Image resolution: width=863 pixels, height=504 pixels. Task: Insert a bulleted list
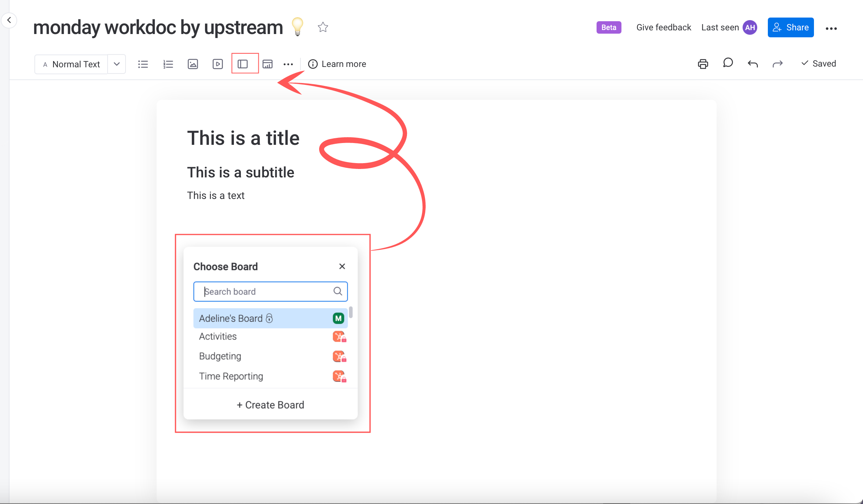(143, 64)
